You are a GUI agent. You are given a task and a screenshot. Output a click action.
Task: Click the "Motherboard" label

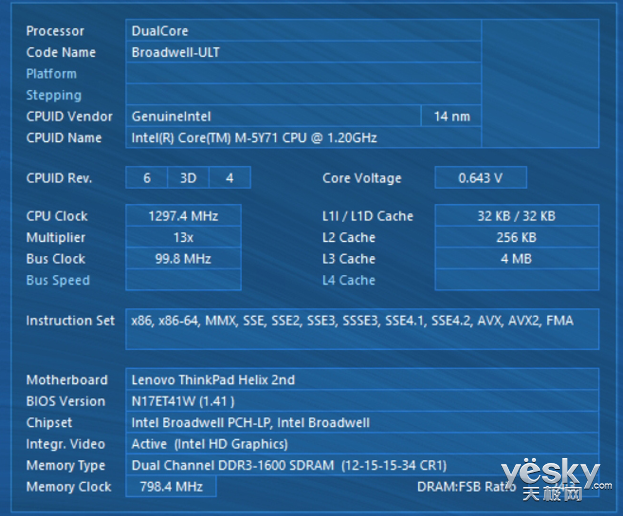(67, 380)
